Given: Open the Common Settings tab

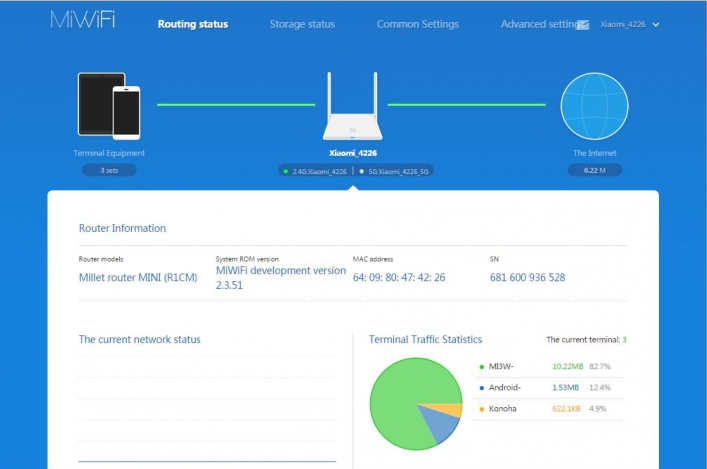Looking at the screenshot, I should pos(418,24).
